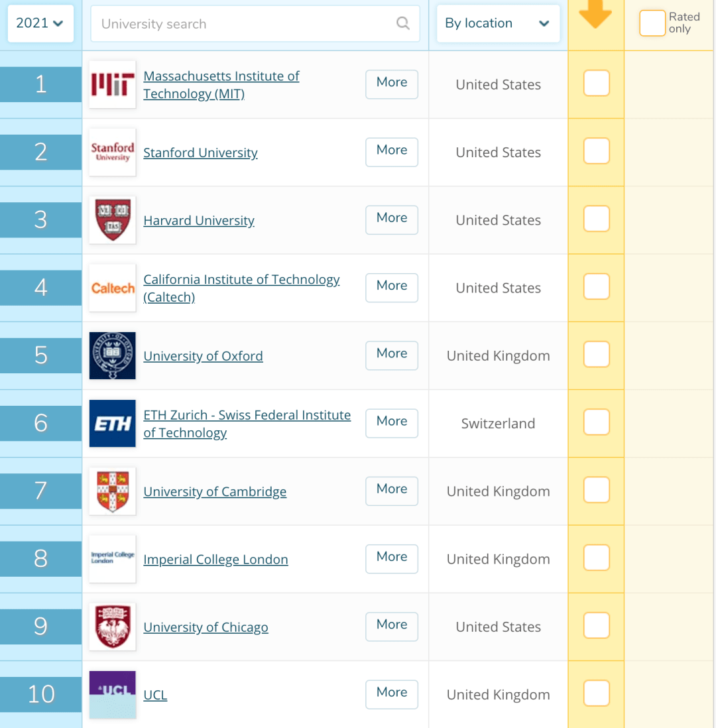The height and width of the screenshot is (728, 716).
Task: Tick the compare checkbox for Imperial College London
Action: [x=596, y=558]
